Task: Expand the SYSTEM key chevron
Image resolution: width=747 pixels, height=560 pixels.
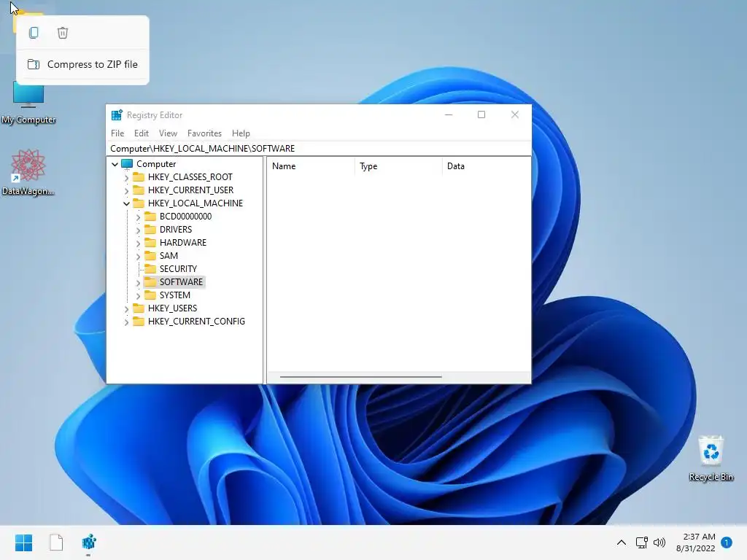Action: click(x=138, y=296)
